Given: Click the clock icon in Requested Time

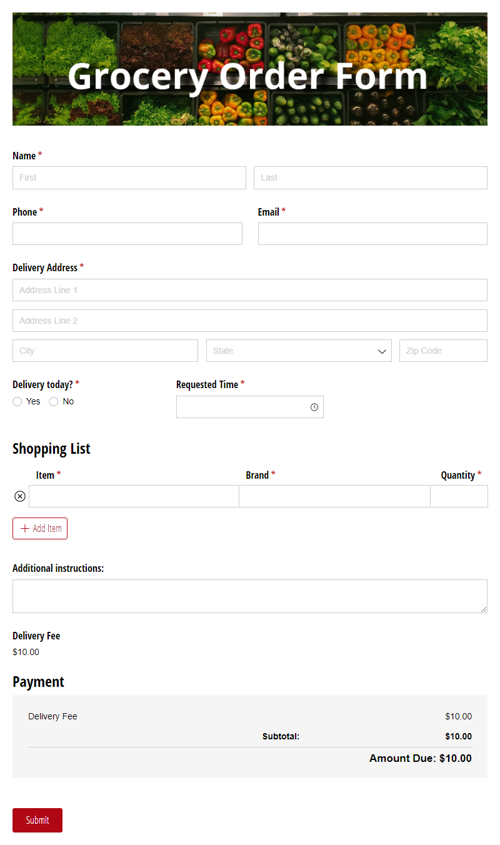Looking at the screenshot, I should pyautogui.click(x=314, y=407).
